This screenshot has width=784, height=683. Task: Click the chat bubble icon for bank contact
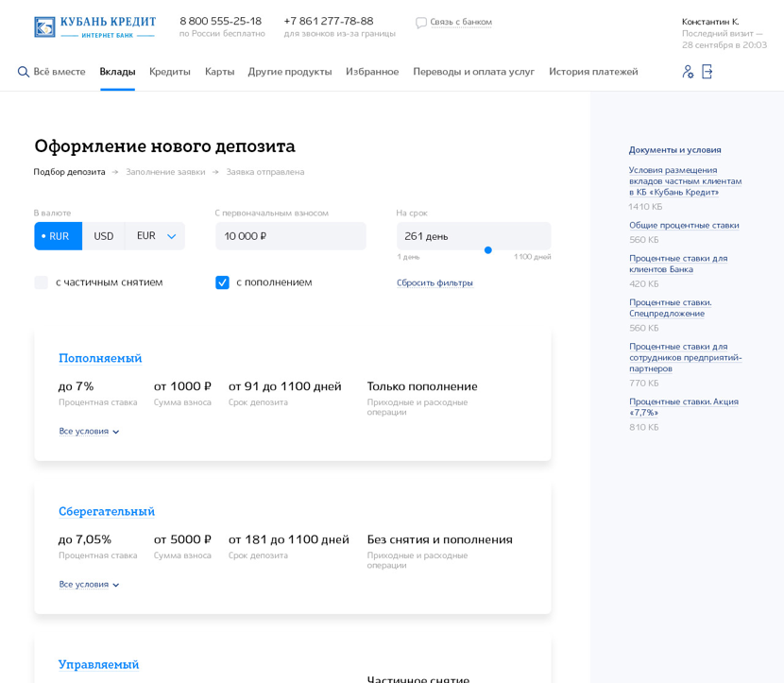tap(421, 23)
